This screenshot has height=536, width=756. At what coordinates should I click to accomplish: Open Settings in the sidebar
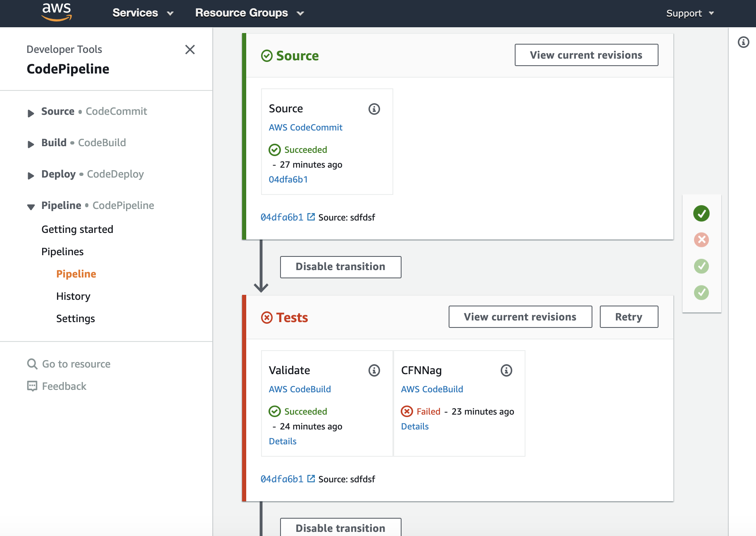(76, 318)
